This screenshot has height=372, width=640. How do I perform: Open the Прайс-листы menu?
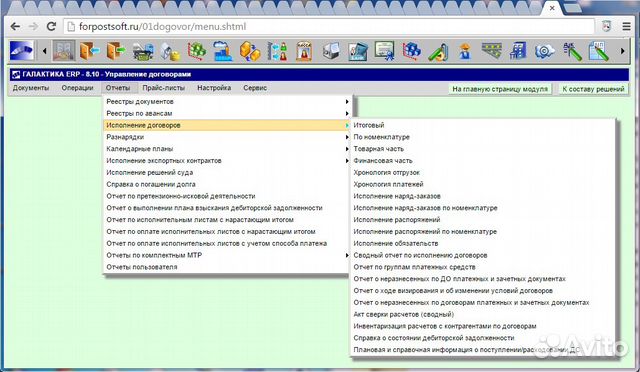click(164, 88)
